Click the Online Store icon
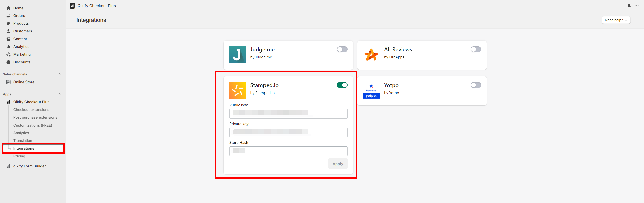 pos(8,82)
